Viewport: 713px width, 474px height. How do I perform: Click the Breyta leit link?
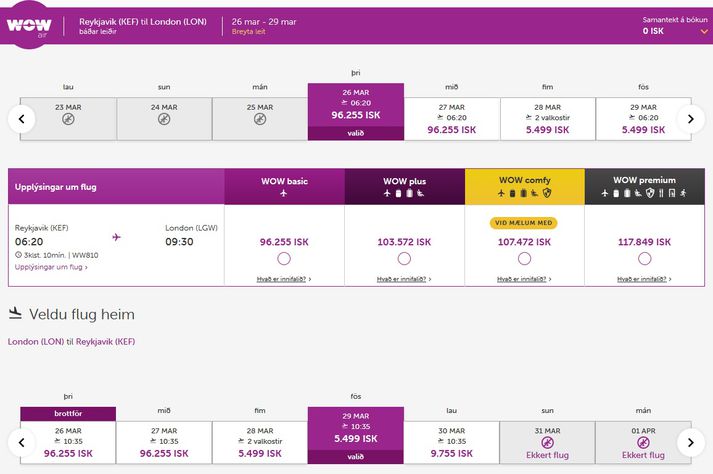coord(250,33)
